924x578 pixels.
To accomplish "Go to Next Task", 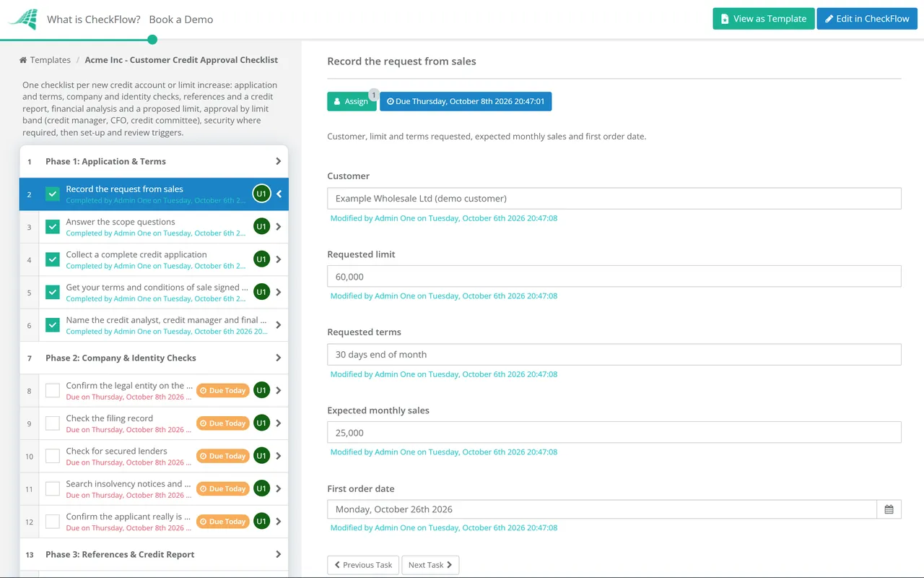I will tap(430, 565).
